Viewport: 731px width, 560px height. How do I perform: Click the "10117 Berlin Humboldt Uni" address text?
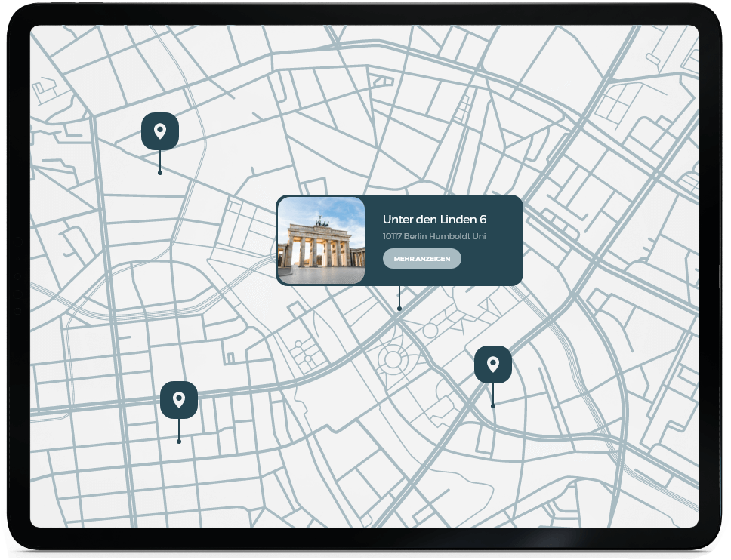pyautogui.click(x=434, y=236)
